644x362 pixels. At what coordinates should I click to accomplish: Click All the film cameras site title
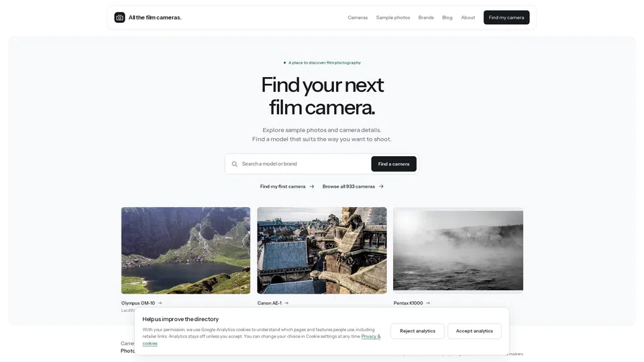pos(155,17)
